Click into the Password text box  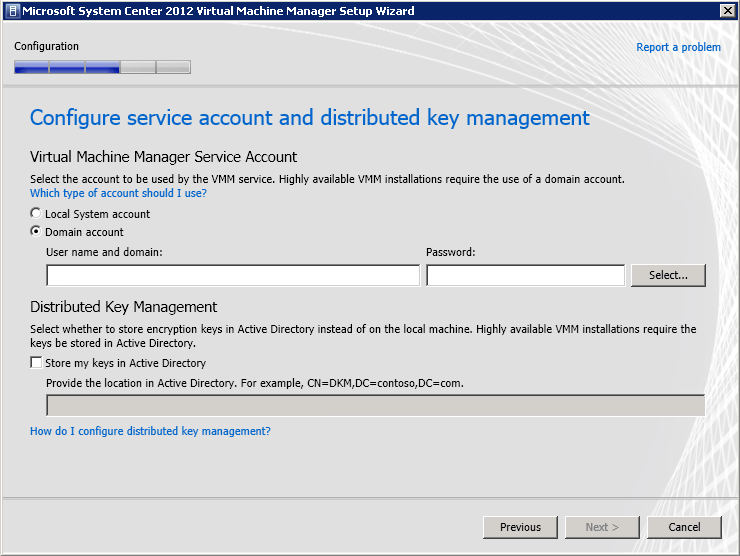(x=525, y=275)
